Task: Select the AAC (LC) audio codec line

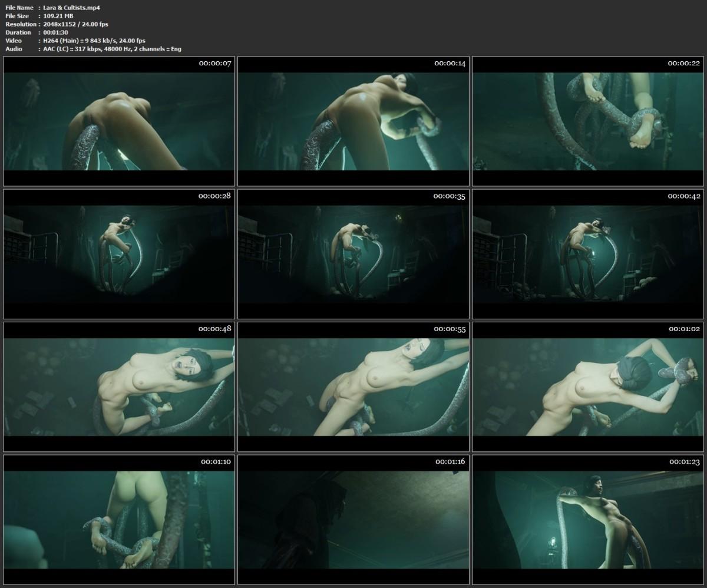Action: [x=113, y=49]
